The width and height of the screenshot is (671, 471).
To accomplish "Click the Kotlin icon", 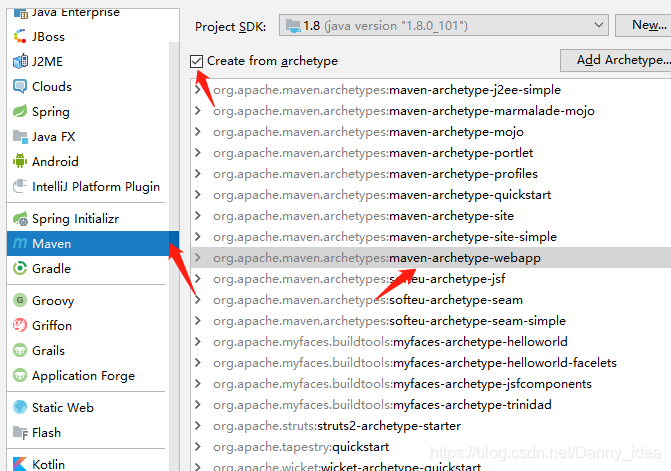I will 20,464.
